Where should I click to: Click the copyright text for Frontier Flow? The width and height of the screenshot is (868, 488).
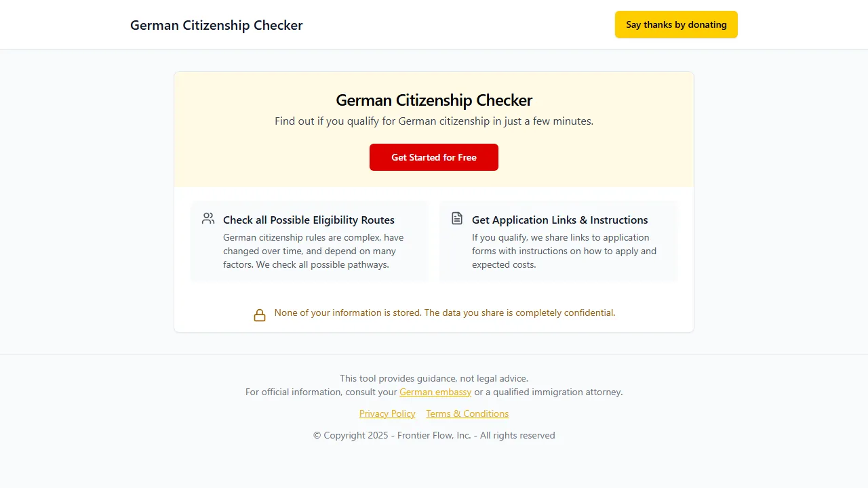(434, 435)
